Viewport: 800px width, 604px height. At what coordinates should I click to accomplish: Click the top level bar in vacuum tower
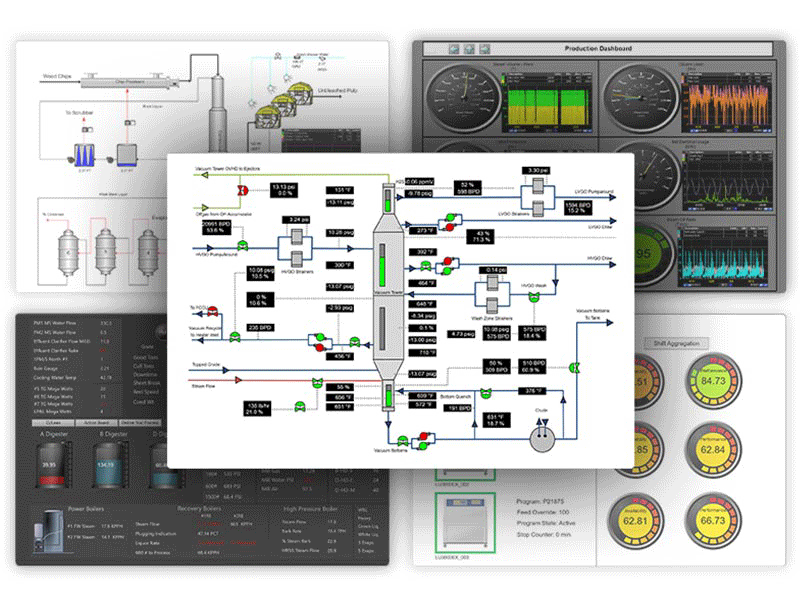tap(389, 200)
